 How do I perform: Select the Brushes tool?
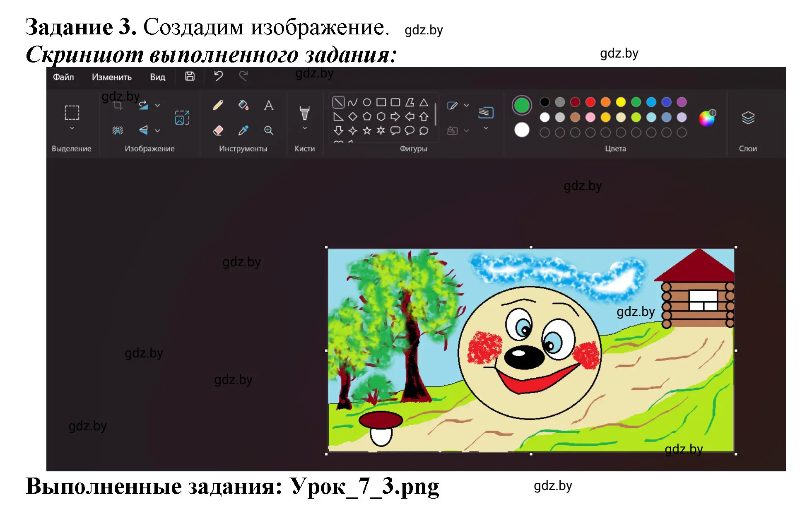304,113
